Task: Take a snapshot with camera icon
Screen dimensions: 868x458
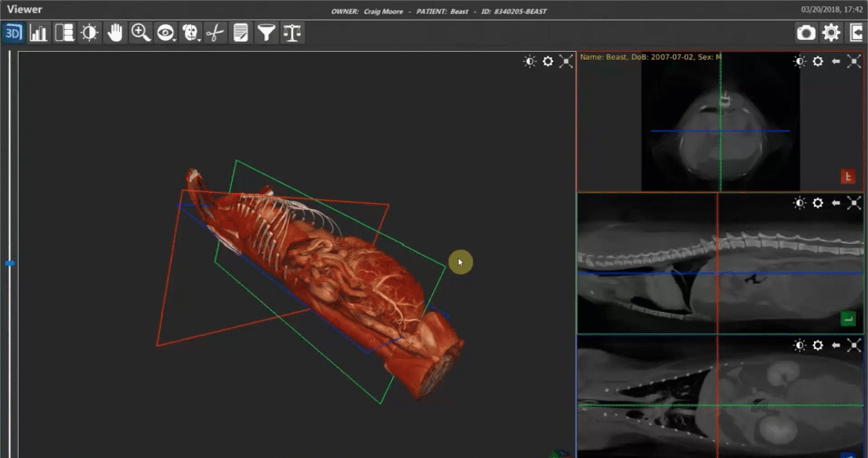Action: tap(805, 33)
